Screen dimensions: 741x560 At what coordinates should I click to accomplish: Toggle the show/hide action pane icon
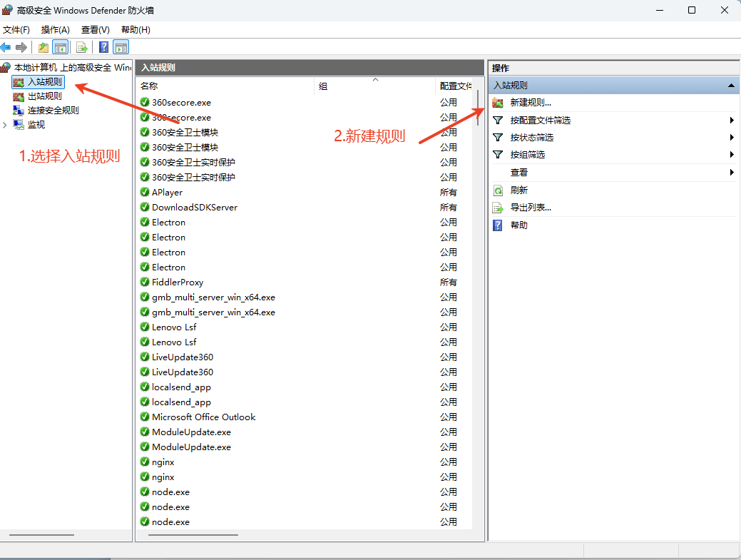pos(121,47)
